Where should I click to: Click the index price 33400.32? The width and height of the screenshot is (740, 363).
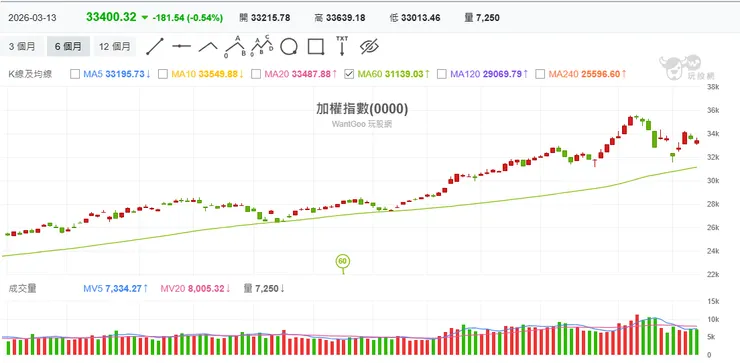[111, 17]
